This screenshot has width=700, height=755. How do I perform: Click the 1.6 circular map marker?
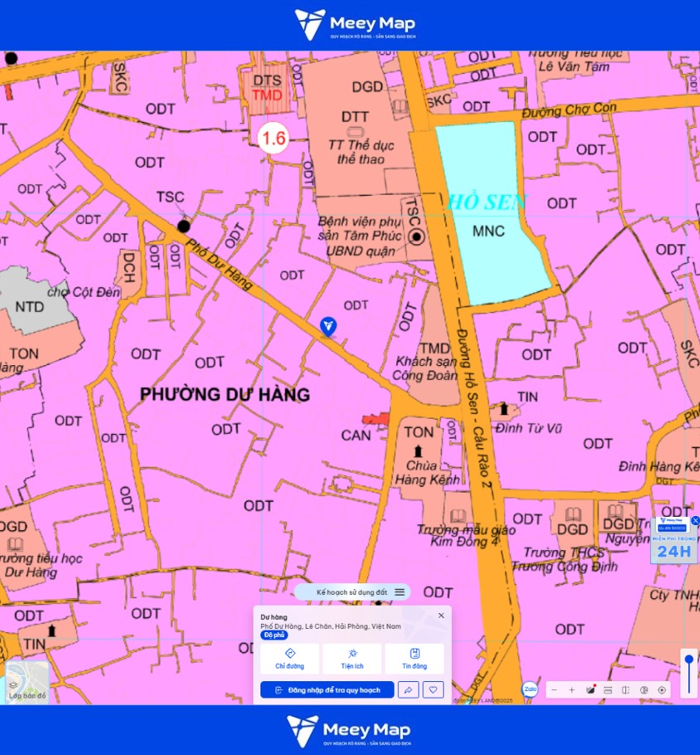pyautogui.click(x=274, y=139)
